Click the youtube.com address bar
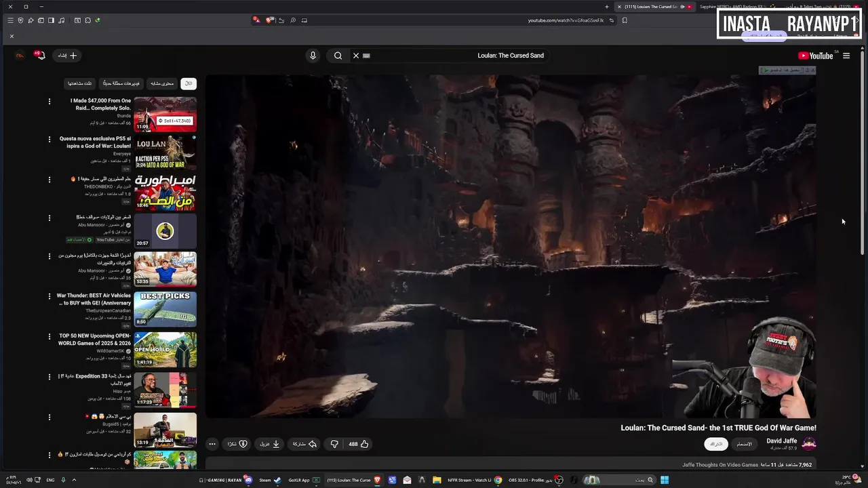Image resolution: width=868 pixels, height=488 pixels. point(566,20)
